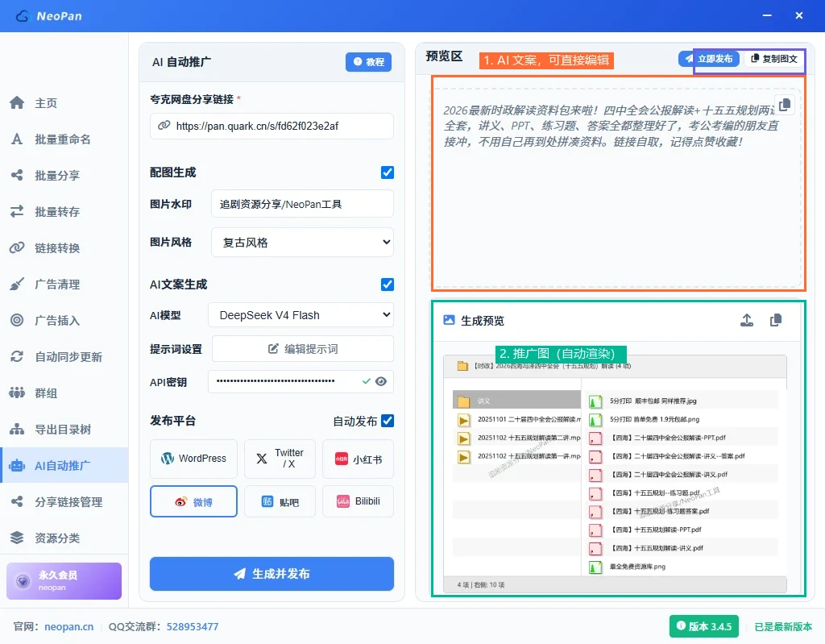Click the generated promo image preview
The width and height of the screenshot is (825, 644).
615,474
